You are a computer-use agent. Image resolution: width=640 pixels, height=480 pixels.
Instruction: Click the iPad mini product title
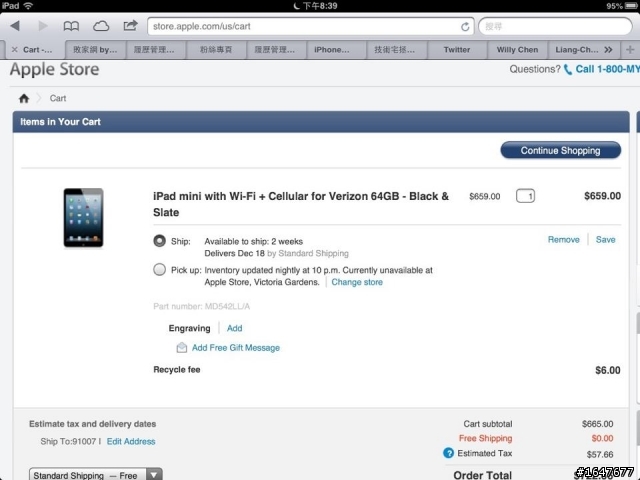(301, 204)
